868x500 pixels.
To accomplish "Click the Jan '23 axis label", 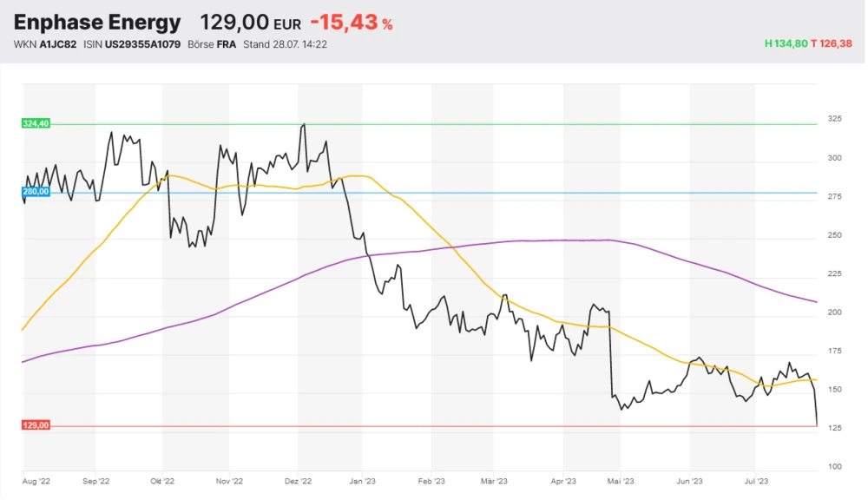I will tap(362, 479).
